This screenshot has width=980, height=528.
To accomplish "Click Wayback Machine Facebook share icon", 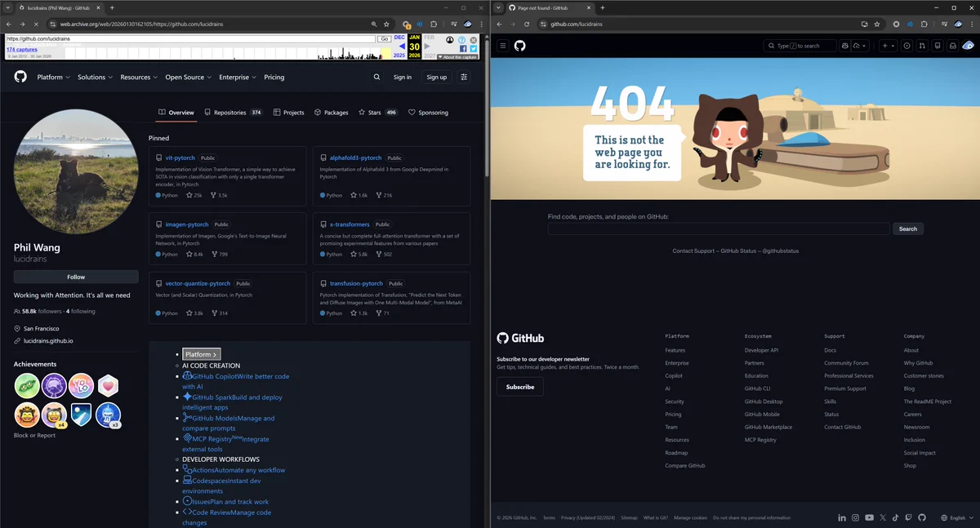I will 463,49.
